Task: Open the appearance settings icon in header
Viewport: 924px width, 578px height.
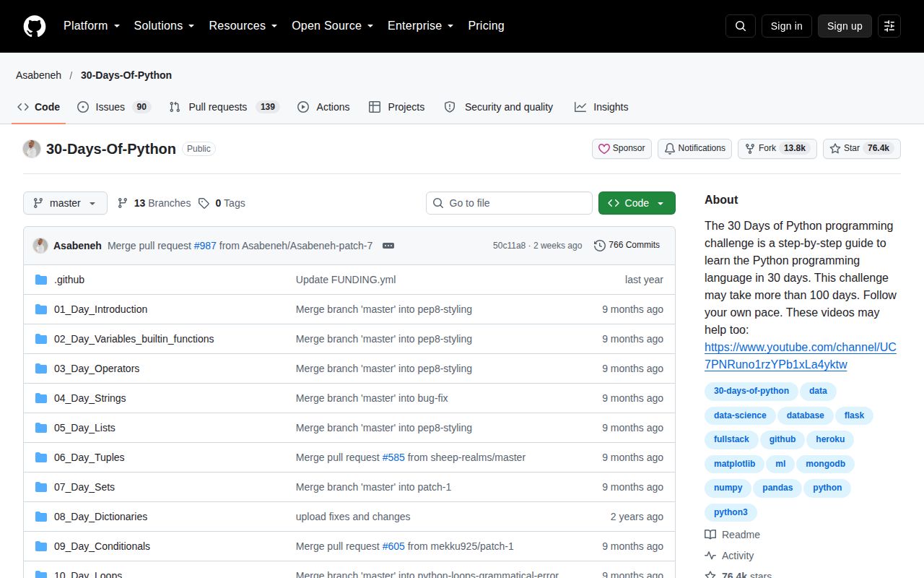Action: (x=889, y=26)
